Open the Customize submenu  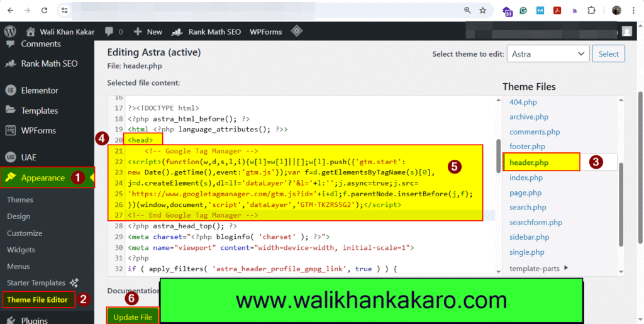pyautogui.click(x=25, y=233)
